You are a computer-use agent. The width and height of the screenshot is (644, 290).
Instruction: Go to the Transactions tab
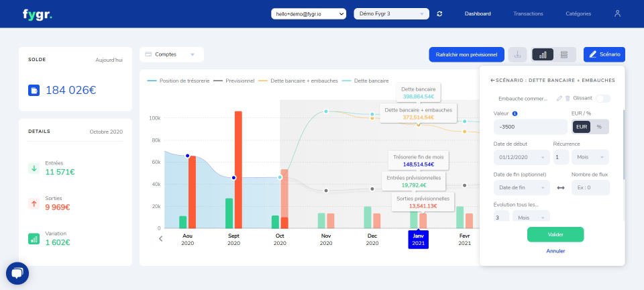click(528, 13)
